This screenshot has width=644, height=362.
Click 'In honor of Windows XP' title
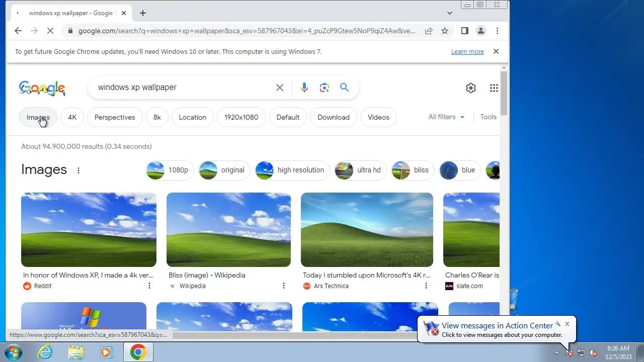coord(89,275)
